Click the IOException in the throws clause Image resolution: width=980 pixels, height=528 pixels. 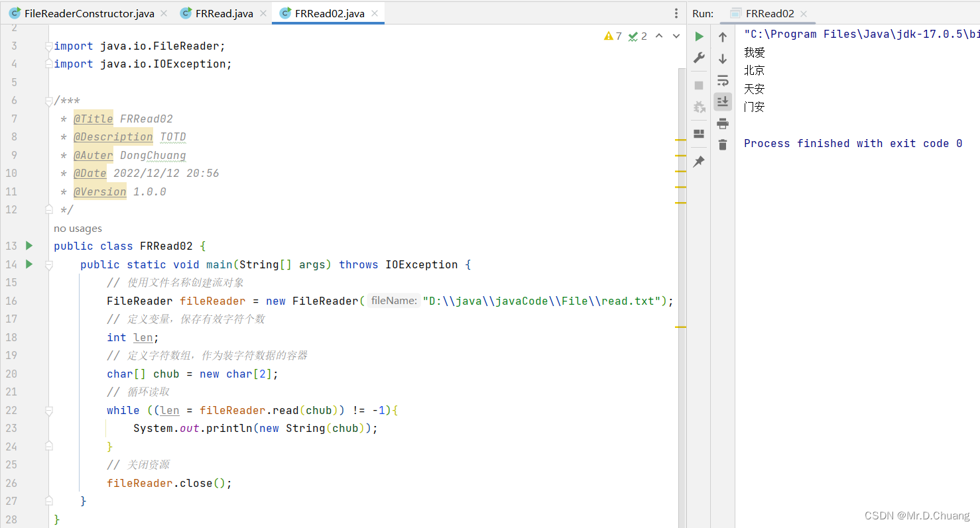(x=421, y=264)
